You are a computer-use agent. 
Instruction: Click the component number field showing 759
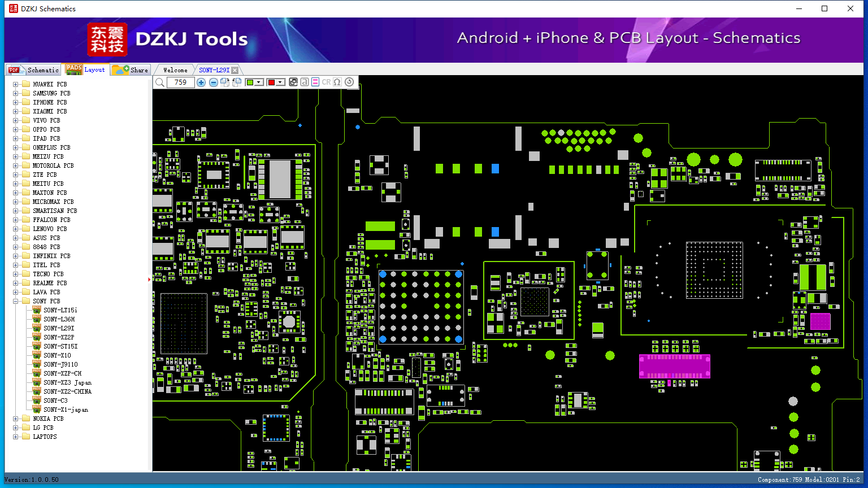181,82
